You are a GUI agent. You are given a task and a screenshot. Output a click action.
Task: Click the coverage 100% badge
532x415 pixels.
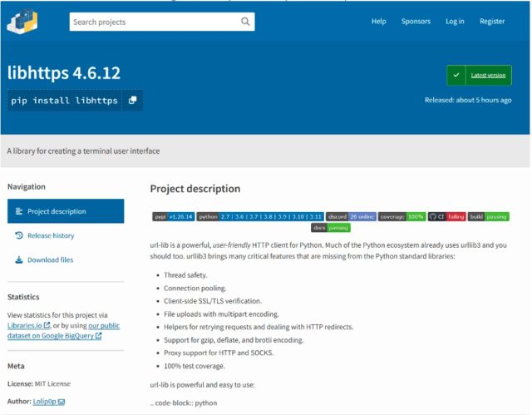[x=402, y=216]
